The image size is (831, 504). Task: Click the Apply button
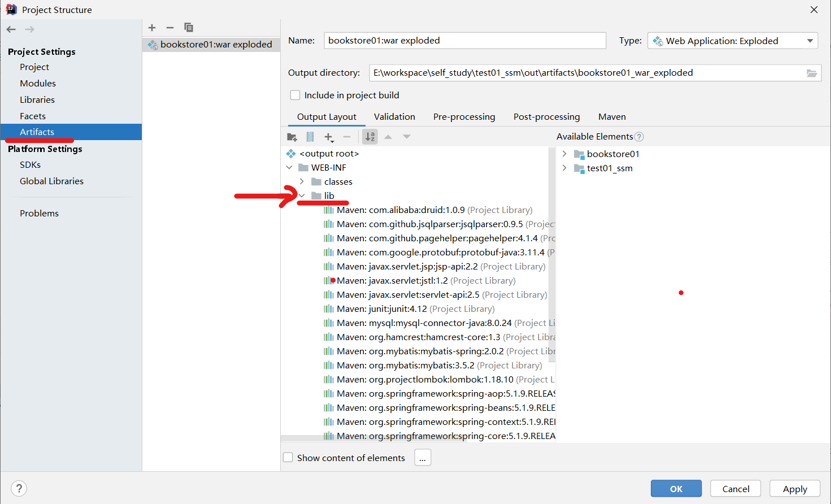coord(795,489)
